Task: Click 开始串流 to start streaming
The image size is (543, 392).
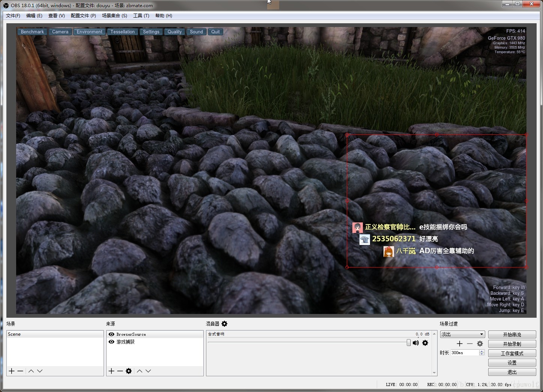Action: pos(512,335)
